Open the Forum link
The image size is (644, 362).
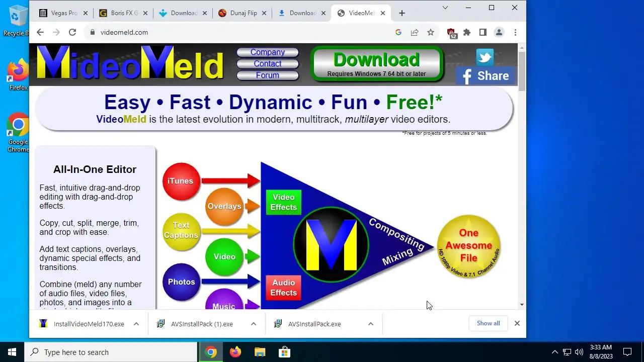pyautogui.click(x=268, y=75)
